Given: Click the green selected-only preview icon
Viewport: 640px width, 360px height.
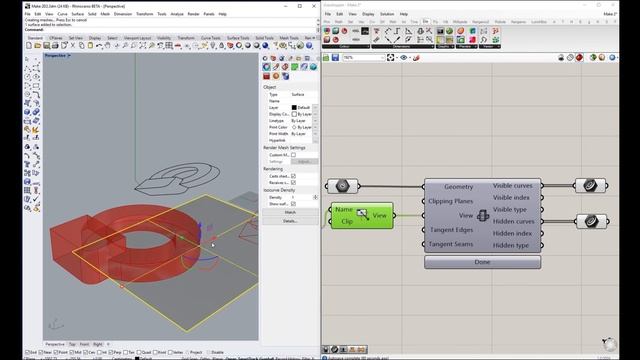Looking at the screenshot, I should (x=593, y=58).
